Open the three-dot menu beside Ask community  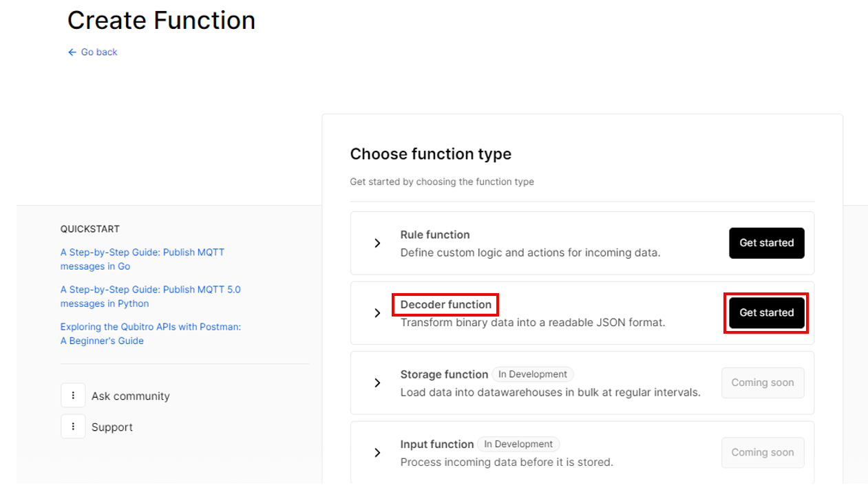(x=73, y=396)
